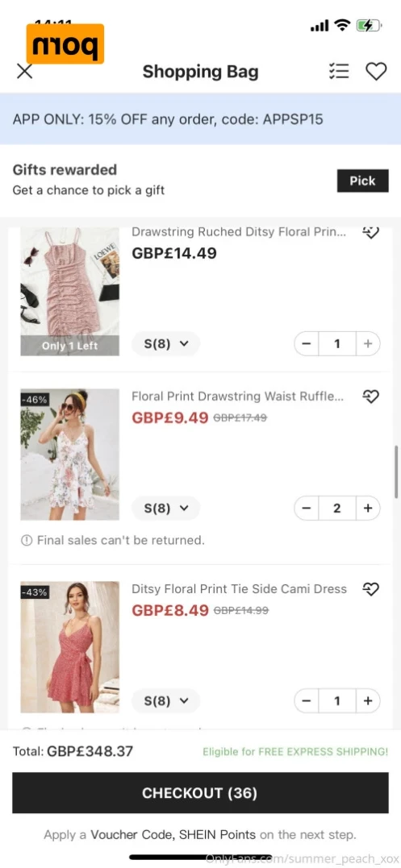Open Ditsy Floral Print Tie Side Cami Dress title
The image size is (401, 868).
click(240, 589)
